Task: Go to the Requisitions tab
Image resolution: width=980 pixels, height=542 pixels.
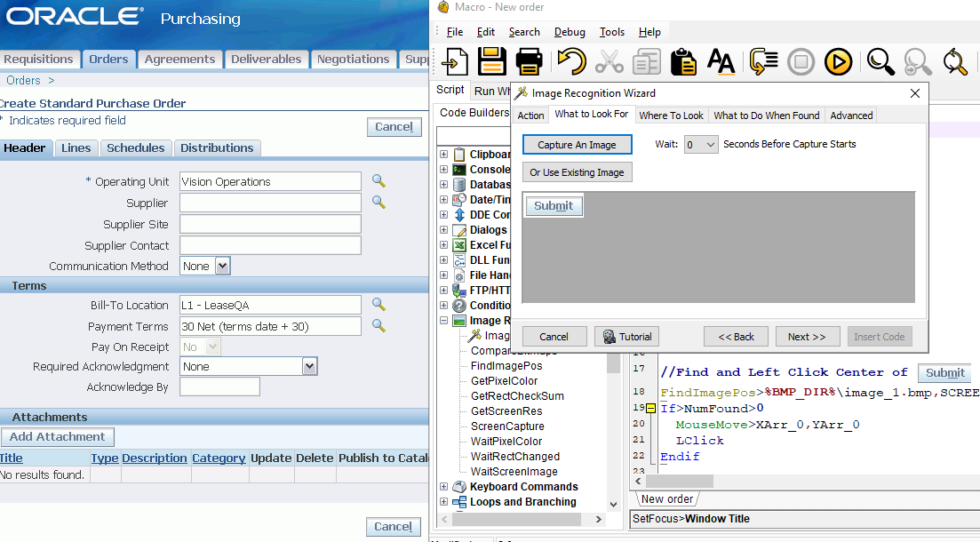Action: pos(39,60)
